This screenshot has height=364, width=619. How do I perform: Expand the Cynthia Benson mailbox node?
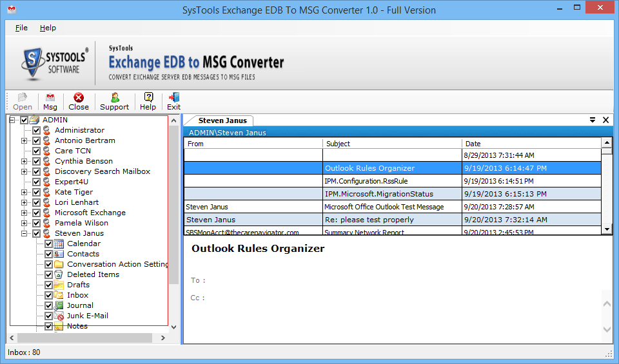click(25, 161)
